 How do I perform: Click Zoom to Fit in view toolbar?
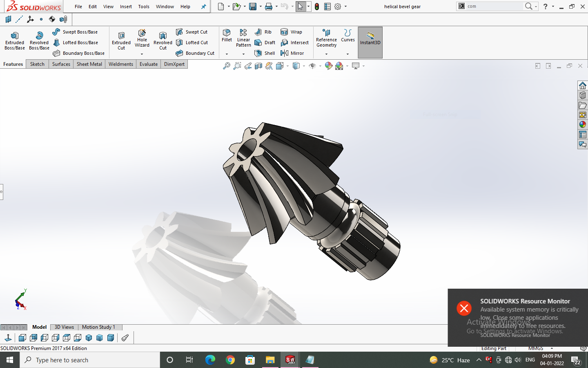pyautogui.click(x=227, y=66)
